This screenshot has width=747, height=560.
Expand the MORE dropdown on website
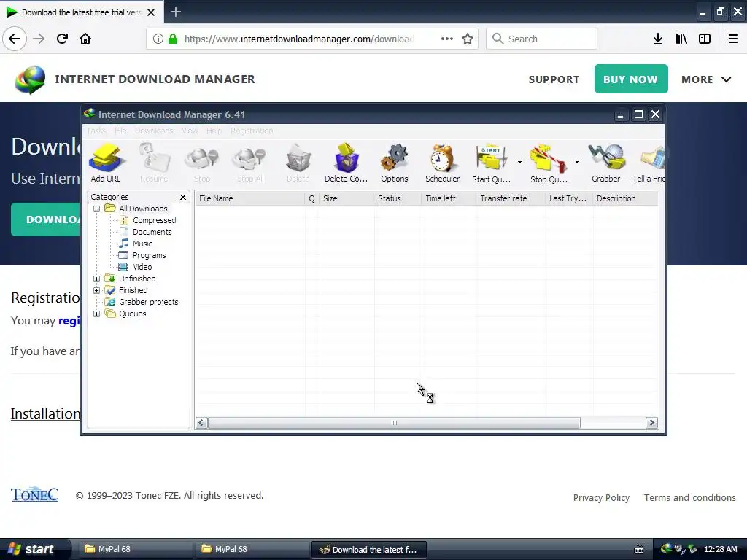[x=706, y=79]
